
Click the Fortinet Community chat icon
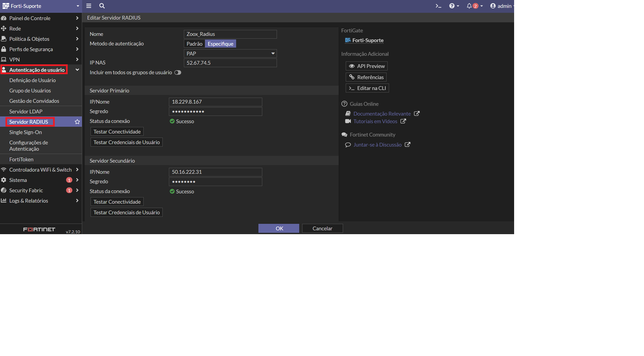(x=344, y=135)
